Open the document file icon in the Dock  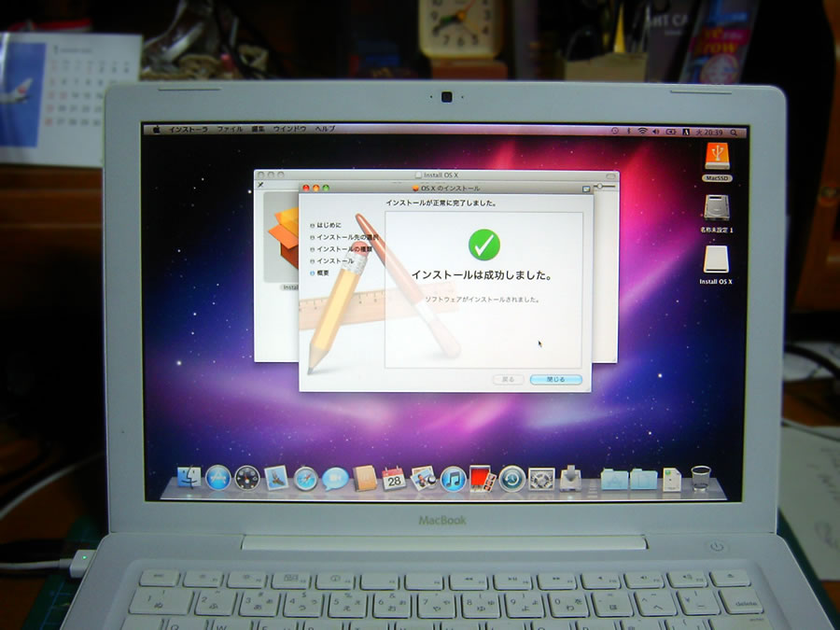(672, 480)
